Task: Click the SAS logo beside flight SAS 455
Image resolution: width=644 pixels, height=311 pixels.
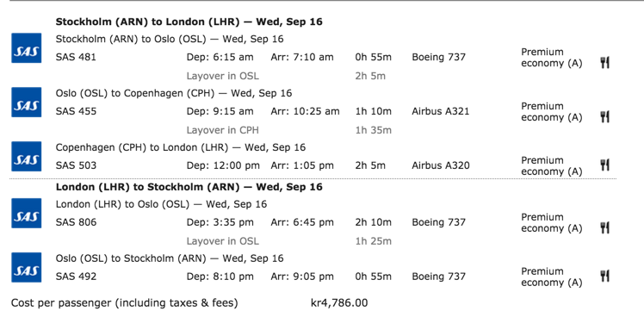Action: click(x=27, y=103)
